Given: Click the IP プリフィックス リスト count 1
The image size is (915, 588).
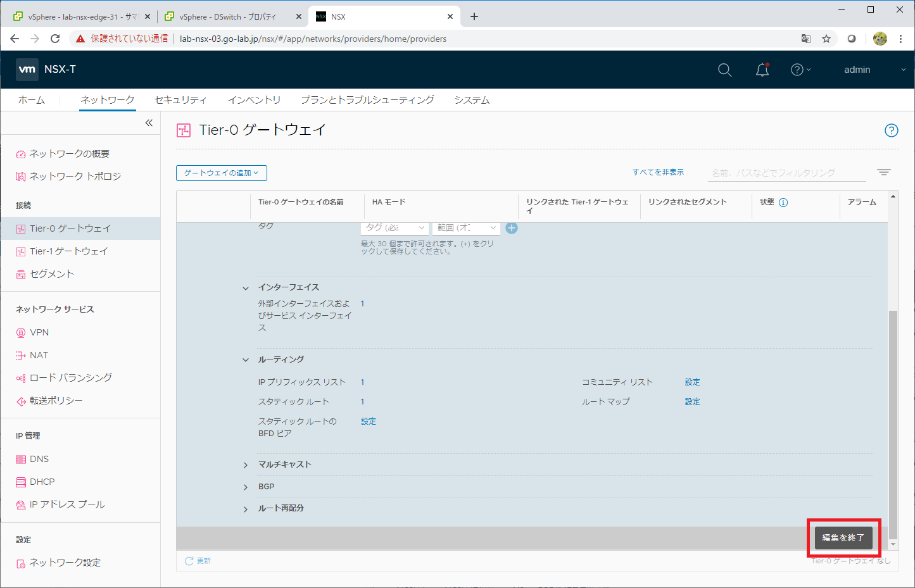Looking at the screenshot, I should coord(363,382).
